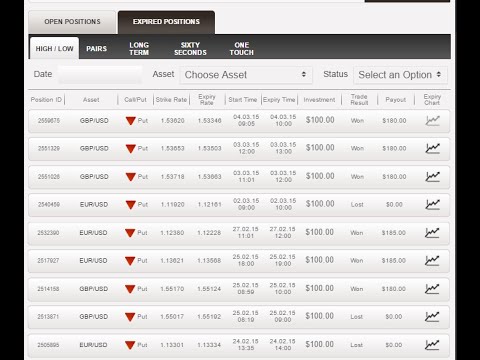Click the Expiry Rate column header
This screenshot has width=480, height=360.
[x=207, y=100]
